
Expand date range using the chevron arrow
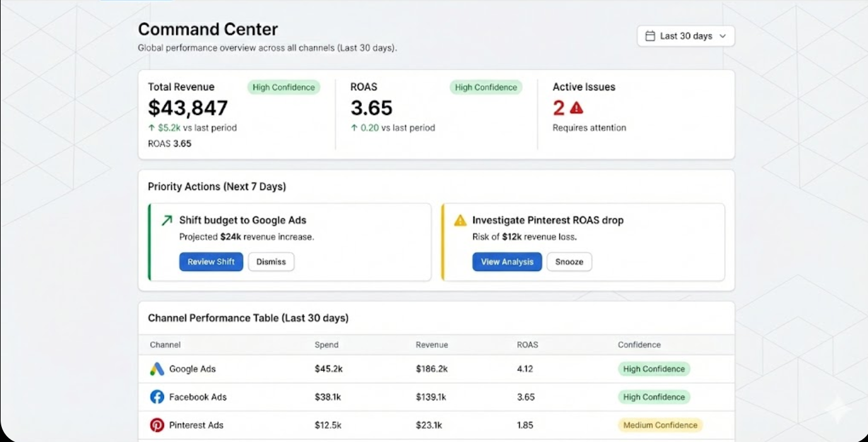coord(723,36)
